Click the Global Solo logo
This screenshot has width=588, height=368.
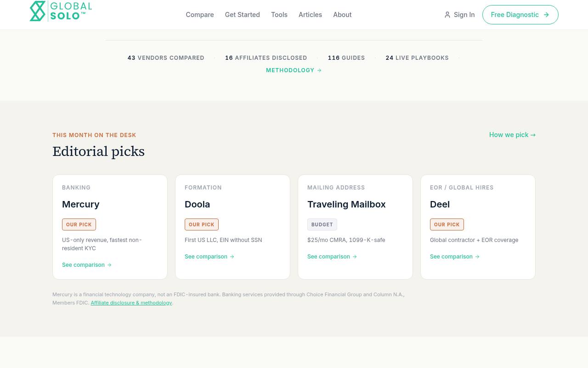pos(61,11)
